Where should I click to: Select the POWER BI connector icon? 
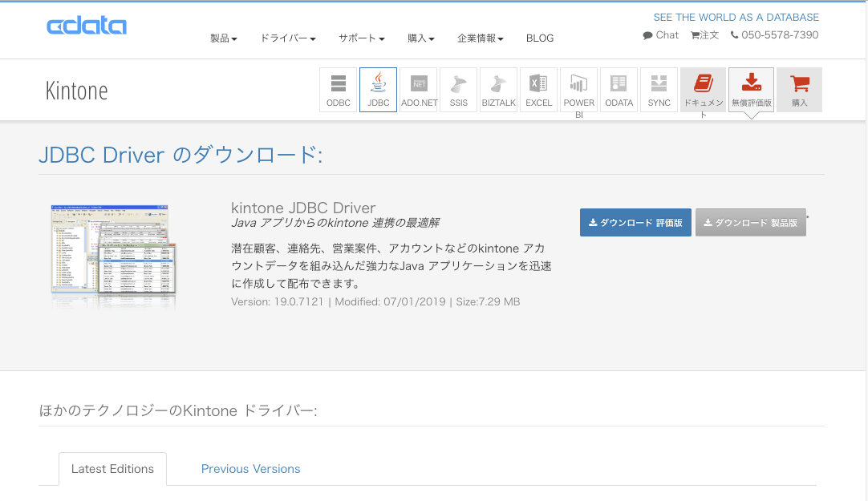[578, 89]
